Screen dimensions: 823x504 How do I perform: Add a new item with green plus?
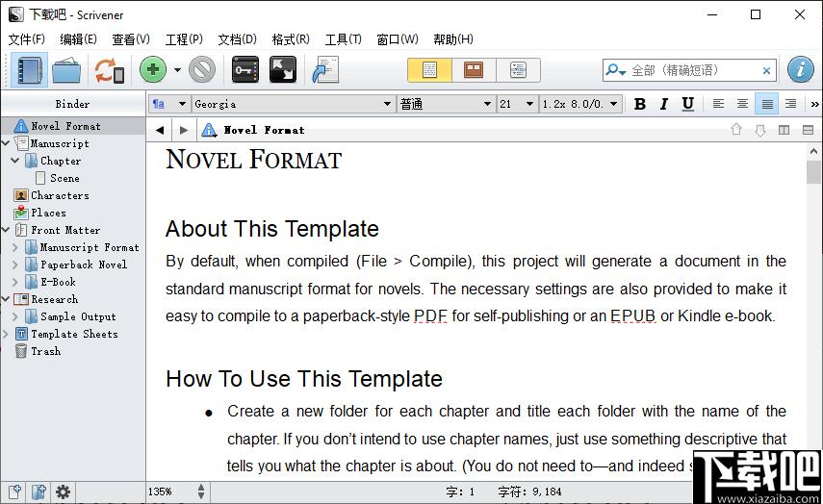(153, 70)
